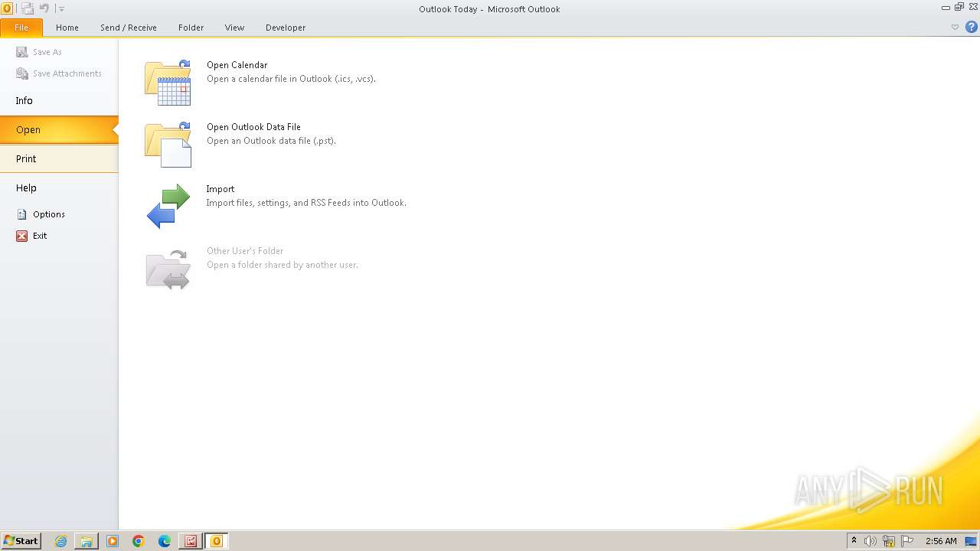Screen dimensions: 980x551
Task: Click the Import heading text
Action: [x=220, y=189]
